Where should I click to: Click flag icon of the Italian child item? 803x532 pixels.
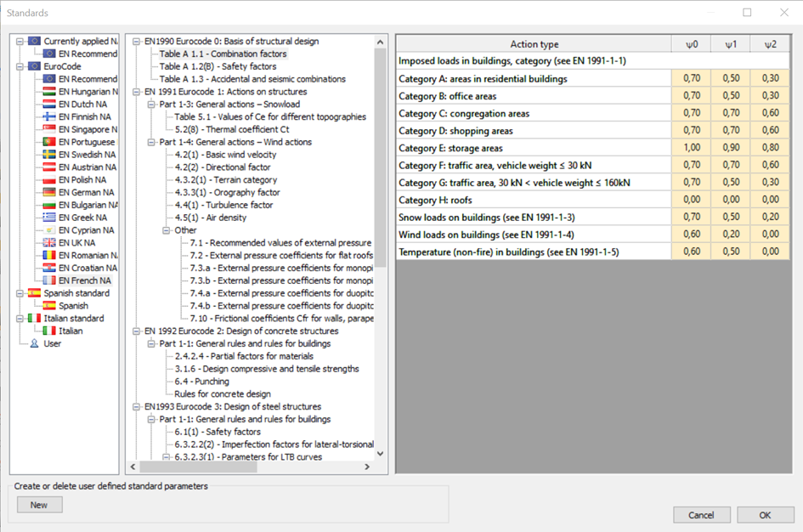pyautogui.click(x=49, y=331)
